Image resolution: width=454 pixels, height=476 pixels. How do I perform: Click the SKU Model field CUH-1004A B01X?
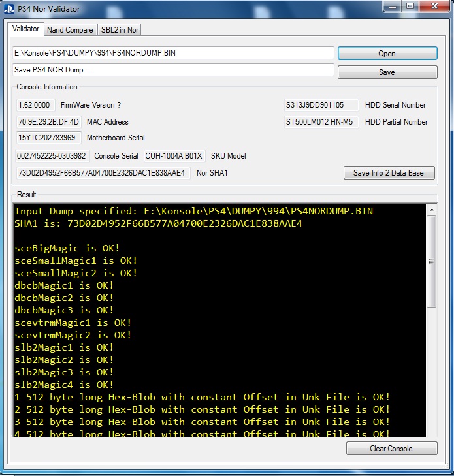[x=174, y=156]
